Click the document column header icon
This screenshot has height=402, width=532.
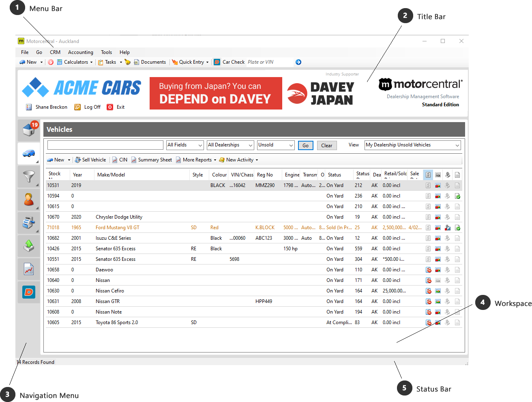click(457, 175)
